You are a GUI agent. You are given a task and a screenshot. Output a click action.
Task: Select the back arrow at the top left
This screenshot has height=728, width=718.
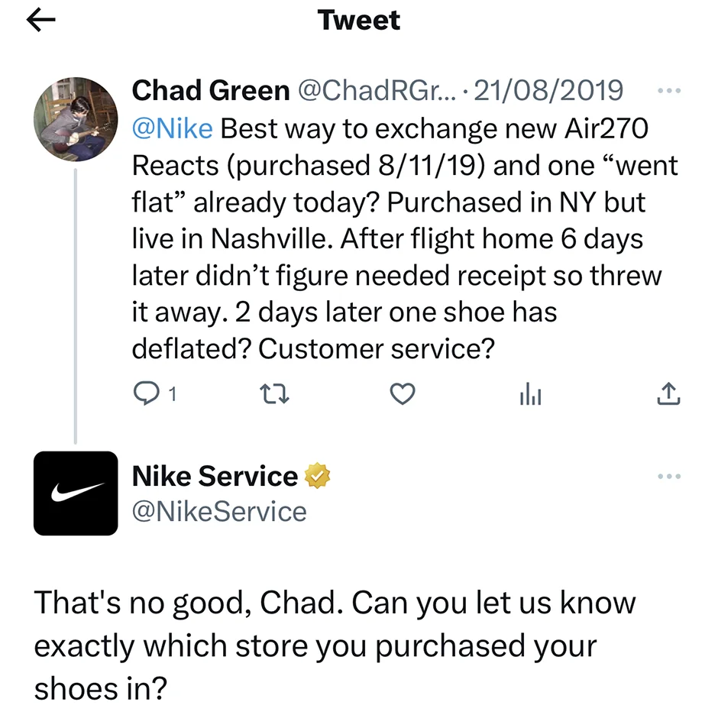(x=40, y=20)
